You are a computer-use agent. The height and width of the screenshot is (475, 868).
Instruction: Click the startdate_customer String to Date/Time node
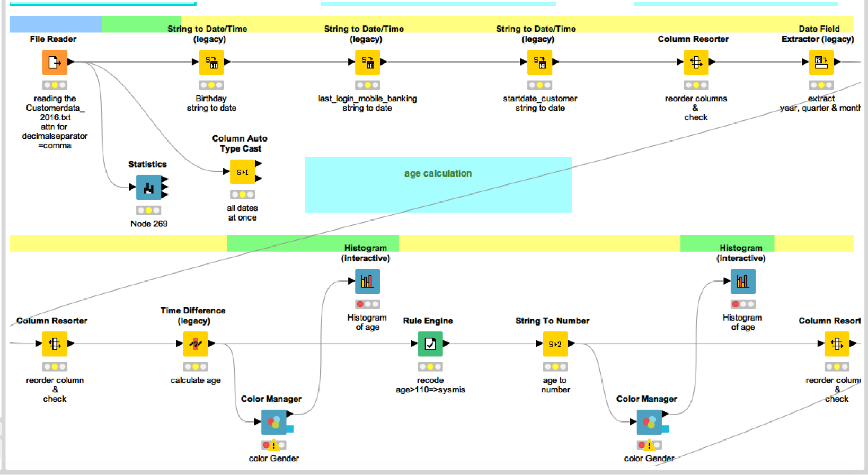539,63
